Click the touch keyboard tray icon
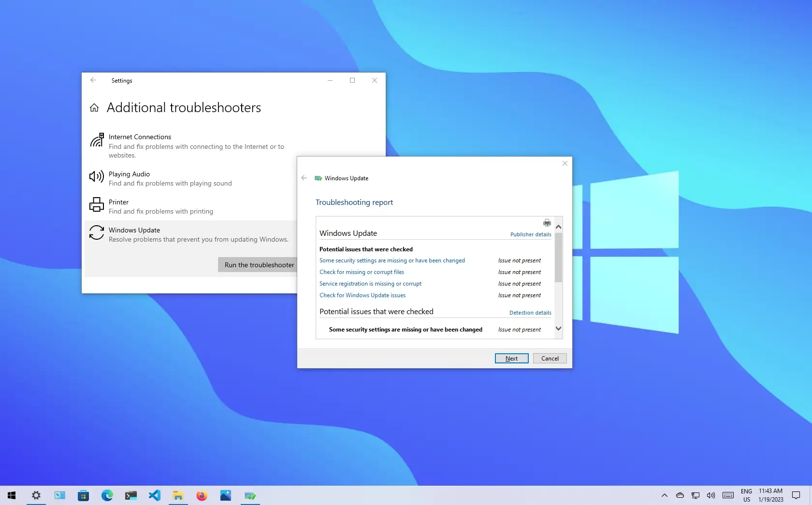Screen dimensions: 812x505 (728, 495)
